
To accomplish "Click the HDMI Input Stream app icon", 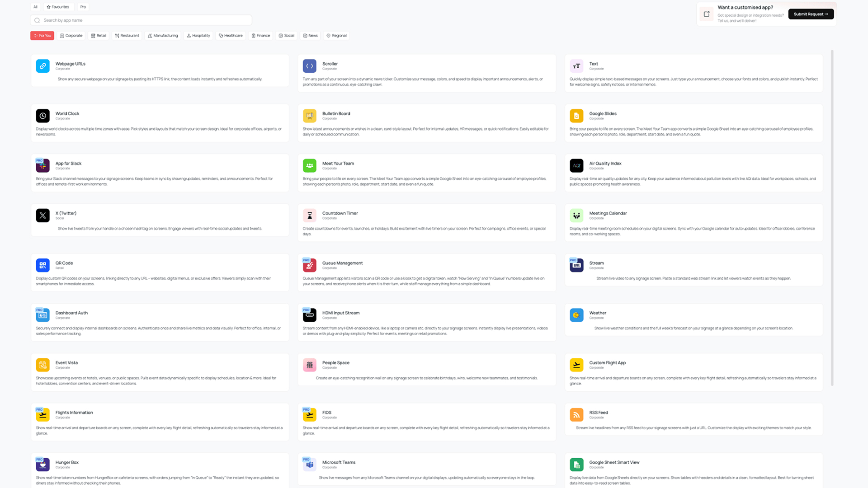I will click(x=309, y=315).
